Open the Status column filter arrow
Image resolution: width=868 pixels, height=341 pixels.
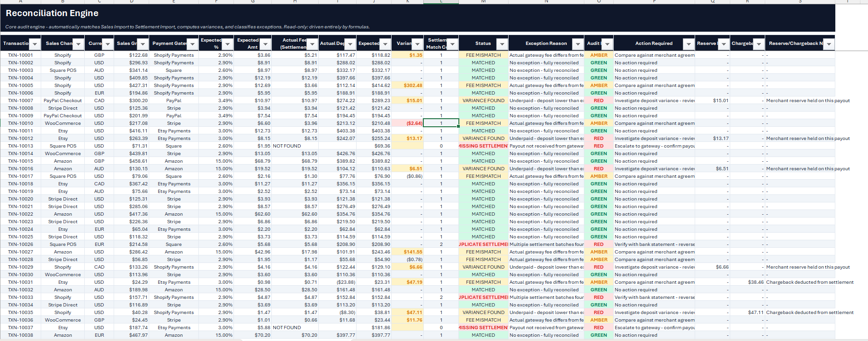[502, 44]
